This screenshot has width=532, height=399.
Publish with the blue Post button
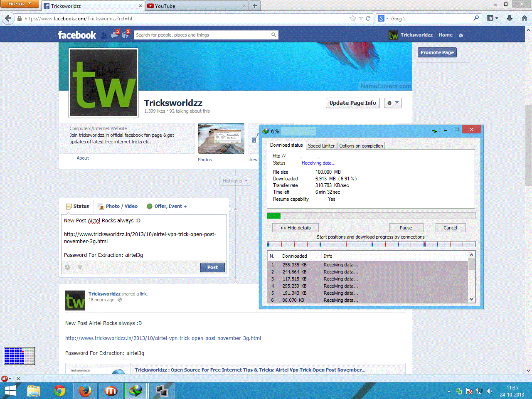coord(212,267)
